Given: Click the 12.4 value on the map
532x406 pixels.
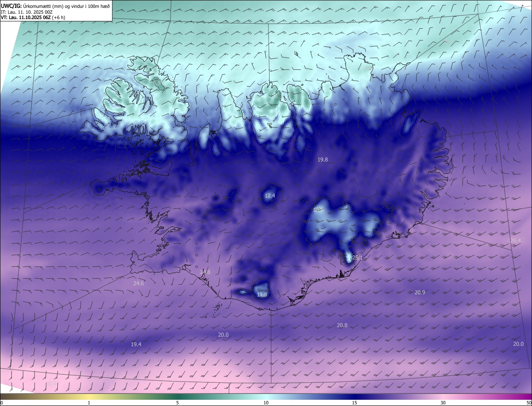Looking at the screenshot, I should pyautogui.click(x=270, y=196).
